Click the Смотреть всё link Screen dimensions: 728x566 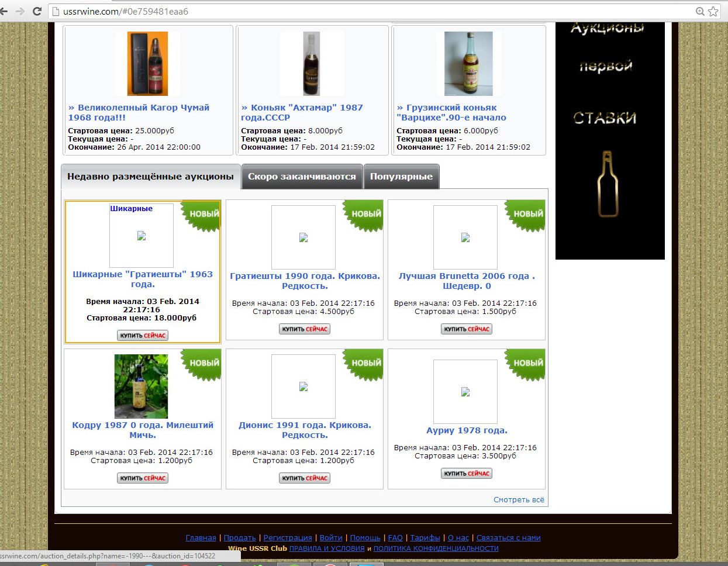click(x=519, y=500)
